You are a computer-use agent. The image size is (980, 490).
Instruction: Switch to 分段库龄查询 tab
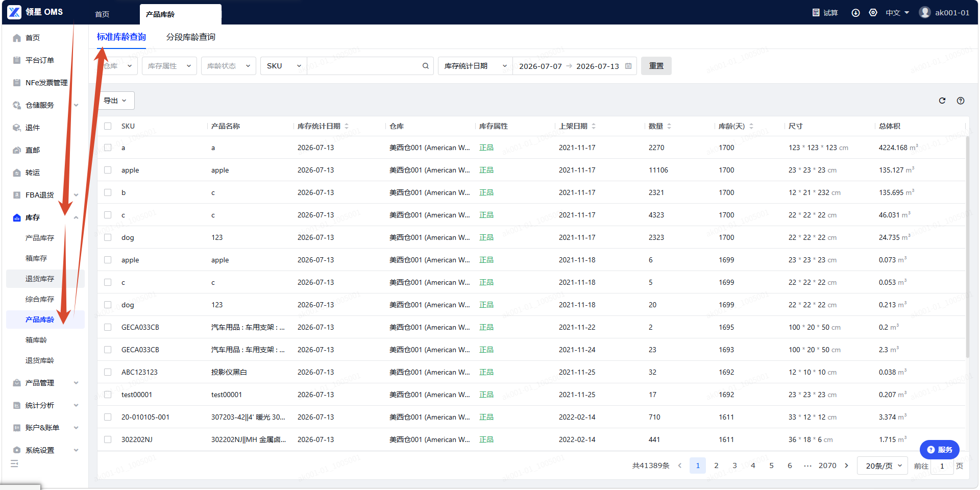tap(191, 37)
